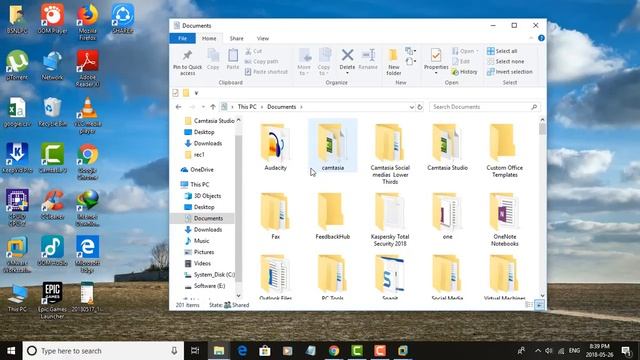Select Downloads under This PC
Screen dimensions: 640x360
pos(208,229)
